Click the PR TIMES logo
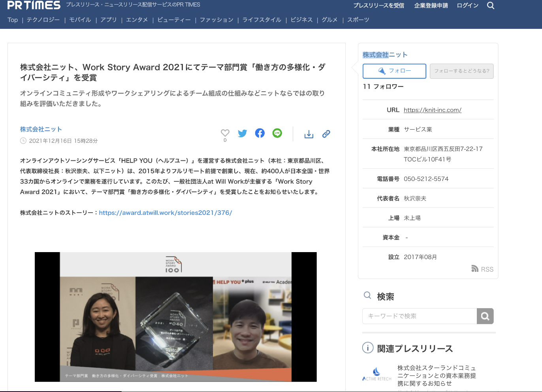The image size is (542, 392). pos(34,5)
